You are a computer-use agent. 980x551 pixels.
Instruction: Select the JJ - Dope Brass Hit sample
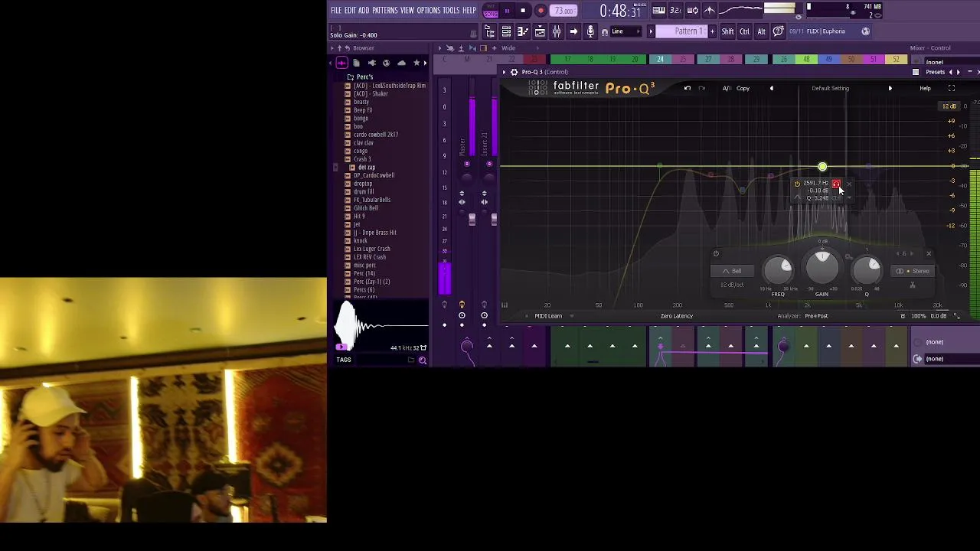pos(374,233)
